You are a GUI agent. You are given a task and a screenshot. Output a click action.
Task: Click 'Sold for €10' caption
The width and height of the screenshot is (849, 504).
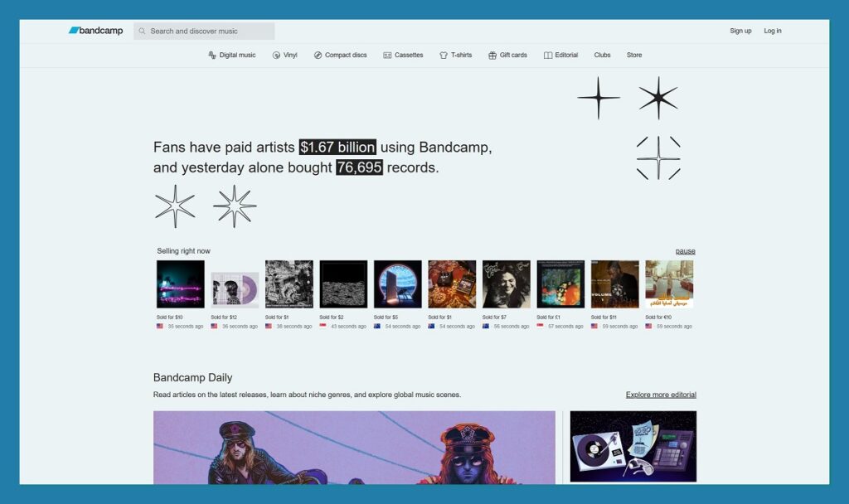coord(658,317)
